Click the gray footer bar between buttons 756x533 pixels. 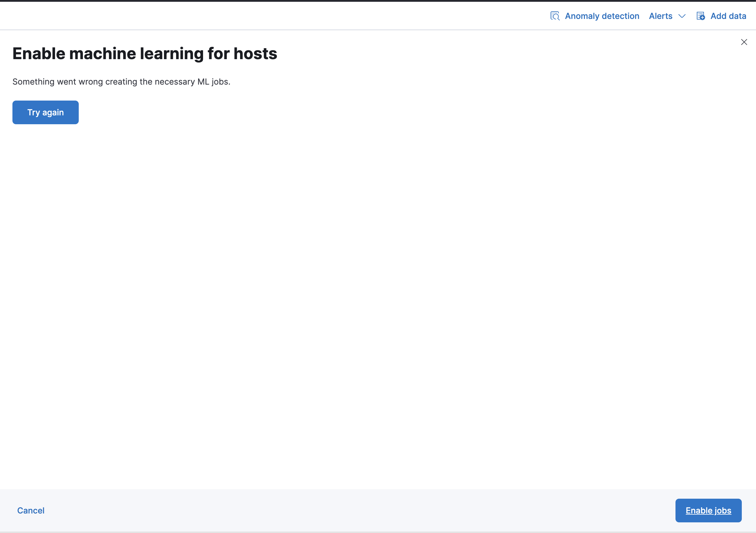[x=362, y=510]
